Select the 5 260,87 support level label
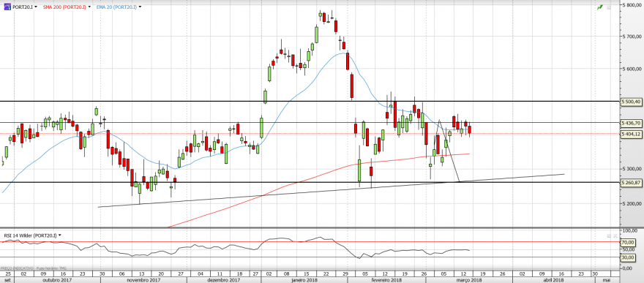The height and width of the screenshot is (283, 644). (632, 182)
